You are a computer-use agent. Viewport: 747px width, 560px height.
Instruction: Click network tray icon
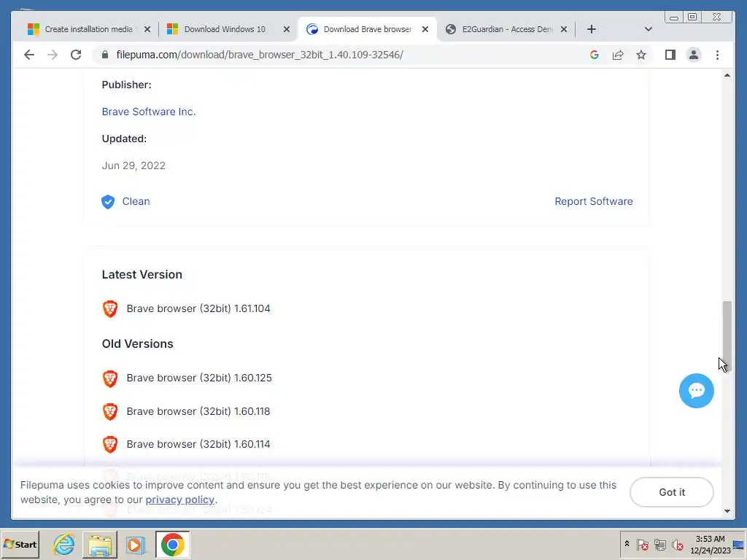tap(659, 544)
